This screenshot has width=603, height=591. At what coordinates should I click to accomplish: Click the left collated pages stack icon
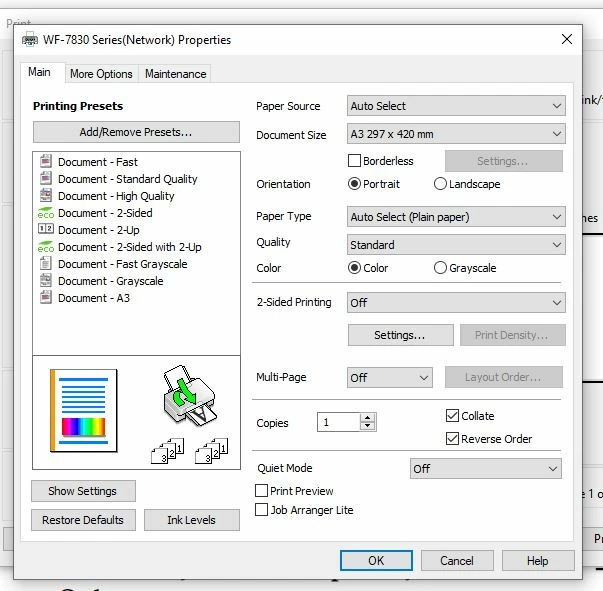click(x=168, y=451)
